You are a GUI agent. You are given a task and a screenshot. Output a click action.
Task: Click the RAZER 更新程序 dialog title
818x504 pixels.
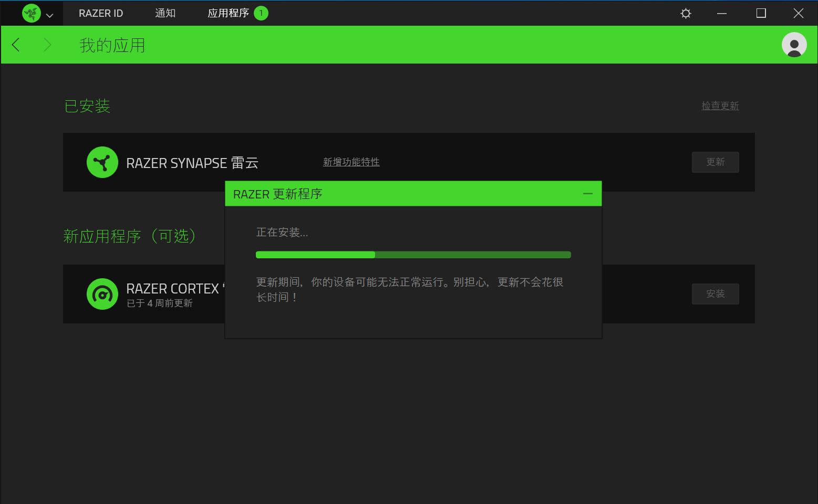(277, 194)
